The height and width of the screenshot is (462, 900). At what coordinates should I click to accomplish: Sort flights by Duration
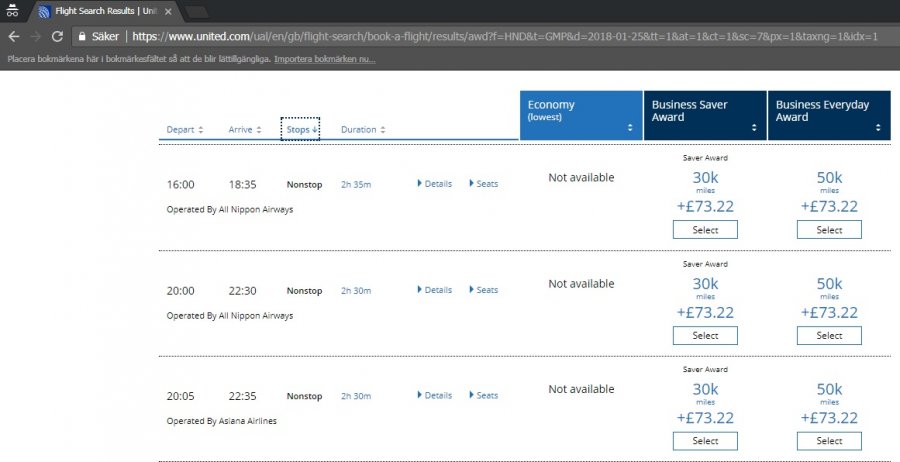point(363,130)
